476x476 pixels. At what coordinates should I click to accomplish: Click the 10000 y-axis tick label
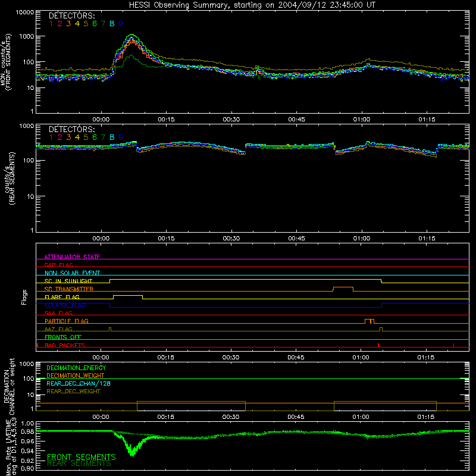pyautogui.click(x=24, y=12)
